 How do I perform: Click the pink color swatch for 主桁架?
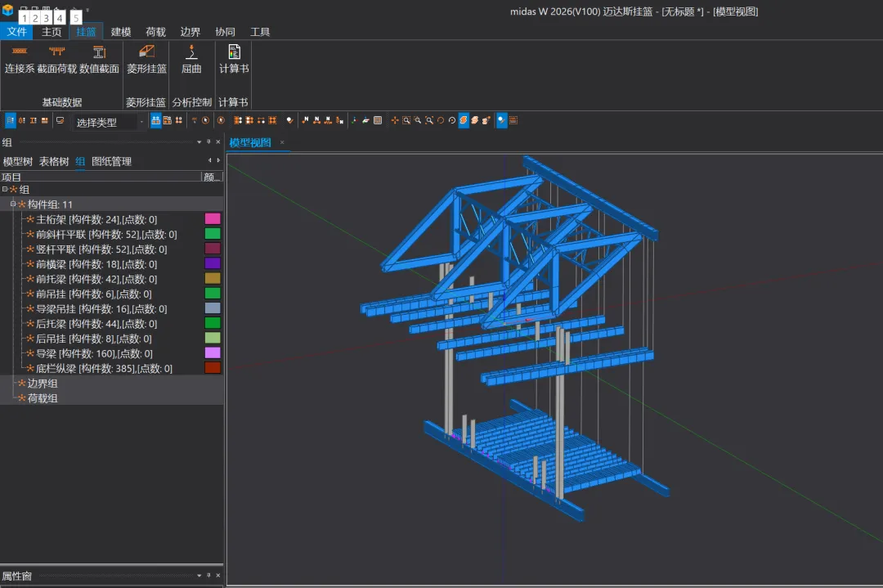pyautogui.click(x=213, y=218)
